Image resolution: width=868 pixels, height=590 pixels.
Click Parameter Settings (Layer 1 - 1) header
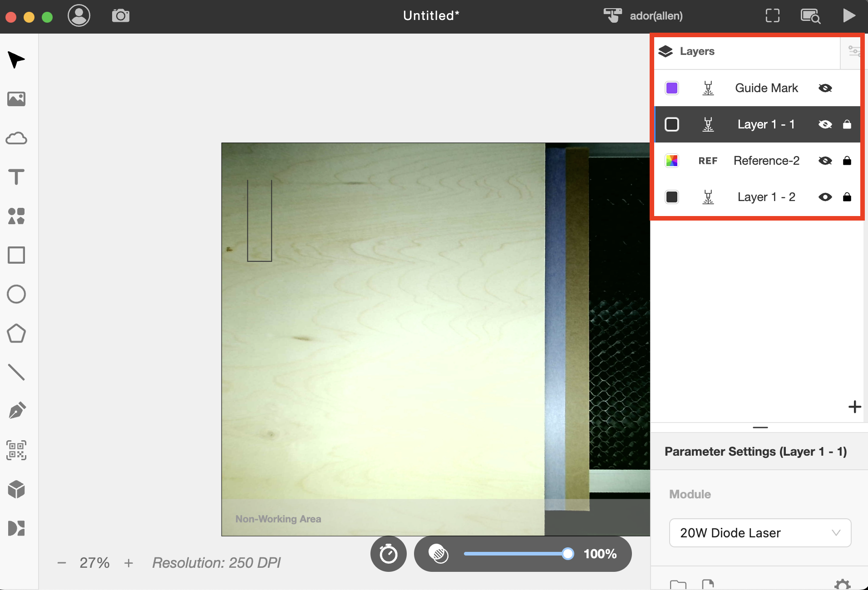pyautogui.click(x=756, y=452)
